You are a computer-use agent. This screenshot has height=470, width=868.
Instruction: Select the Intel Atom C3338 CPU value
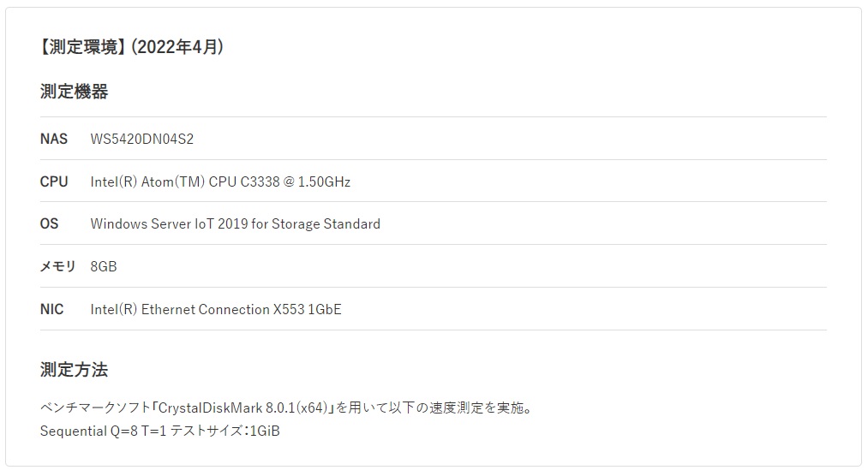(x=220, y=181)
